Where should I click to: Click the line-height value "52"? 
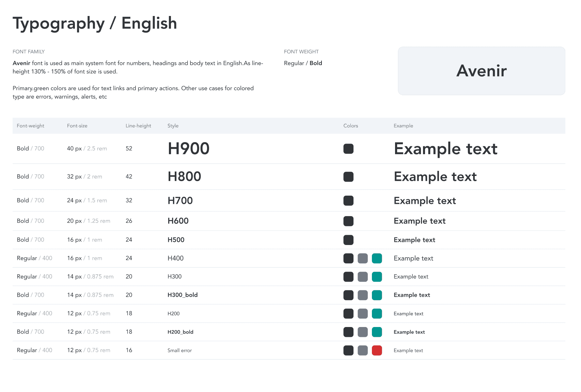(x=129, y=149)
